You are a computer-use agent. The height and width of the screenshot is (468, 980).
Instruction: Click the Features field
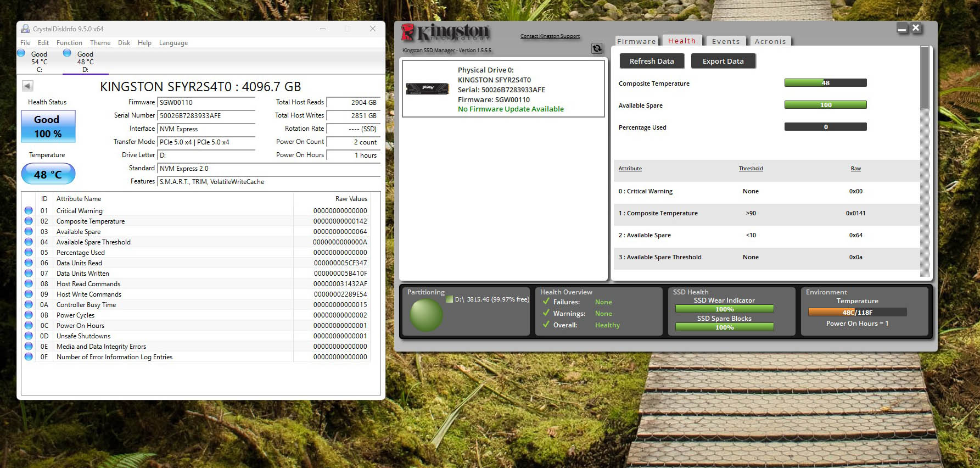[269, 182]
